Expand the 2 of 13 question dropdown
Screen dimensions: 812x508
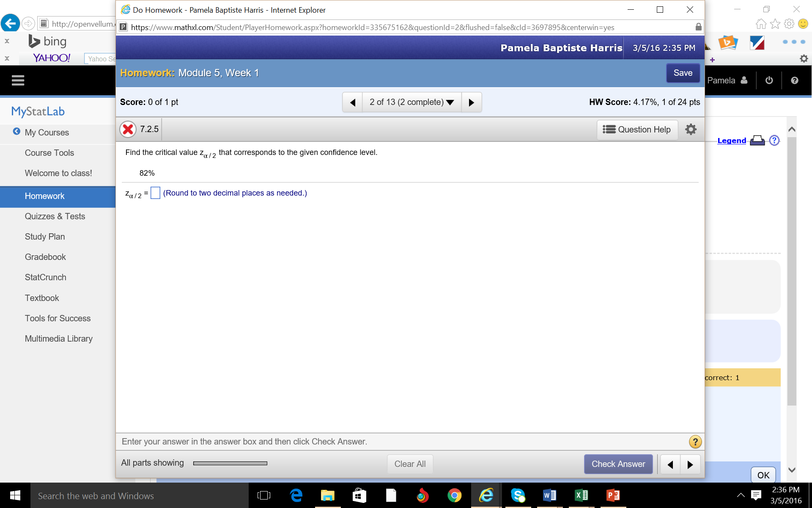click(x=411, y=102)
